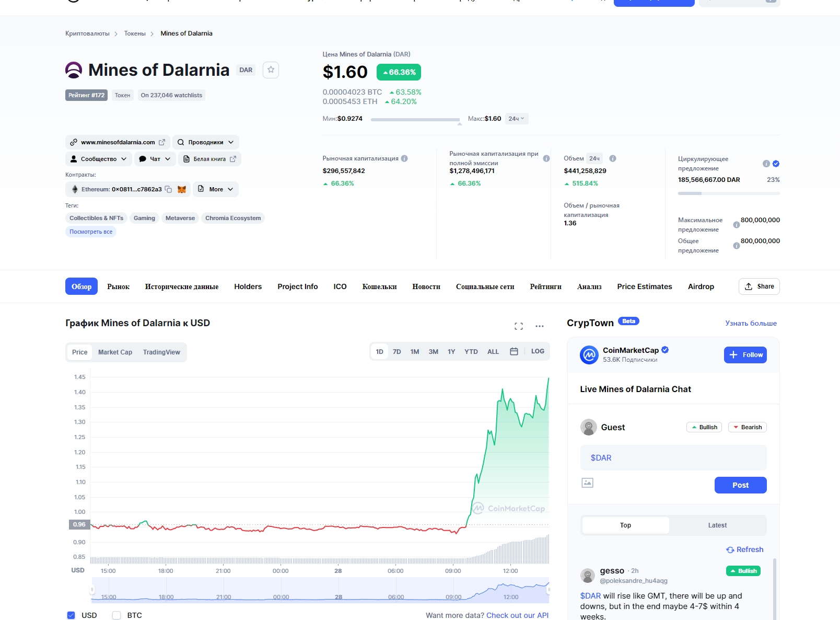Expand the Explorers dropdown

(206, 142)
